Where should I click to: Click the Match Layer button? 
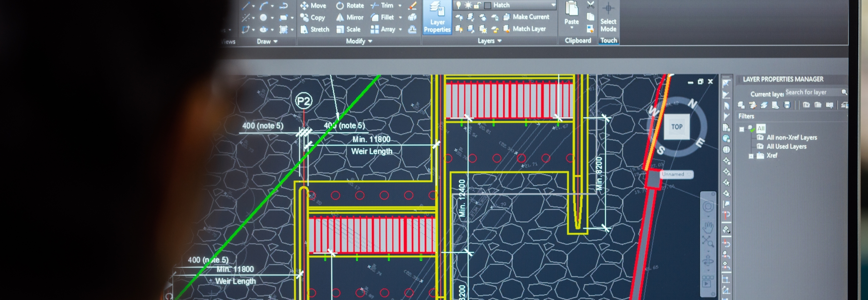pos(524,29)
